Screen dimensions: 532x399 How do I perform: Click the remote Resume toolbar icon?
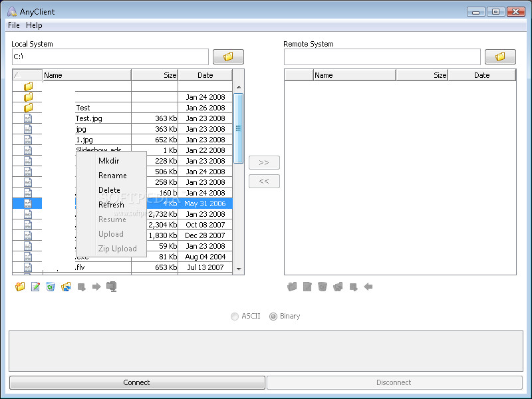pos(353,287)
